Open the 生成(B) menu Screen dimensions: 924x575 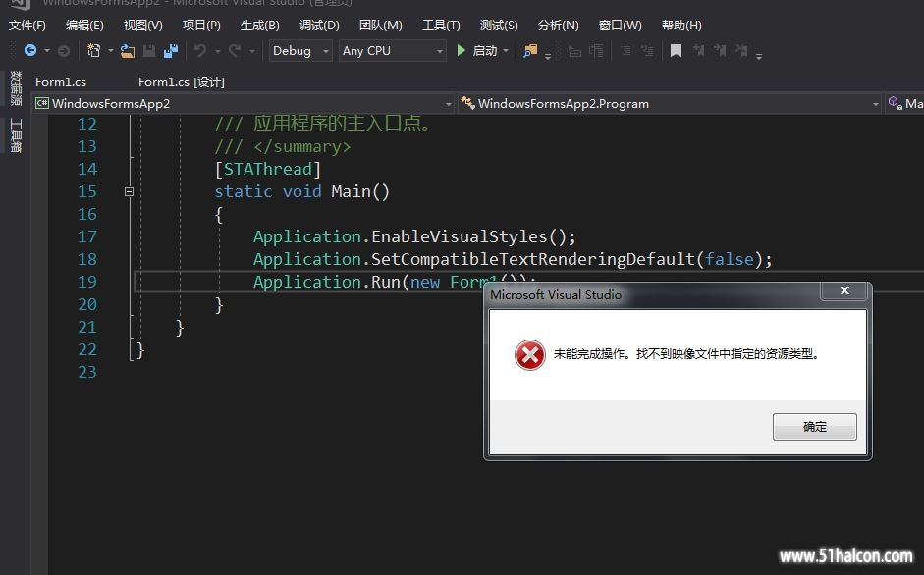[x=260, y=26]
